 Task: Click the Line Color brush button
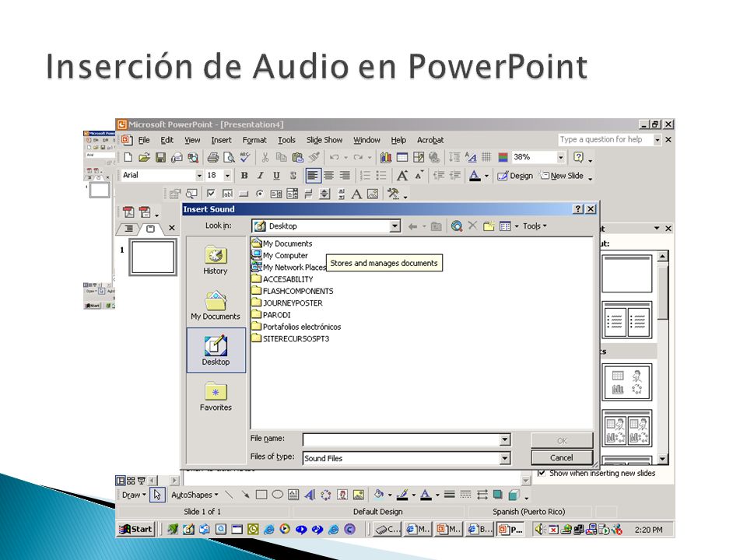(402, 495)
